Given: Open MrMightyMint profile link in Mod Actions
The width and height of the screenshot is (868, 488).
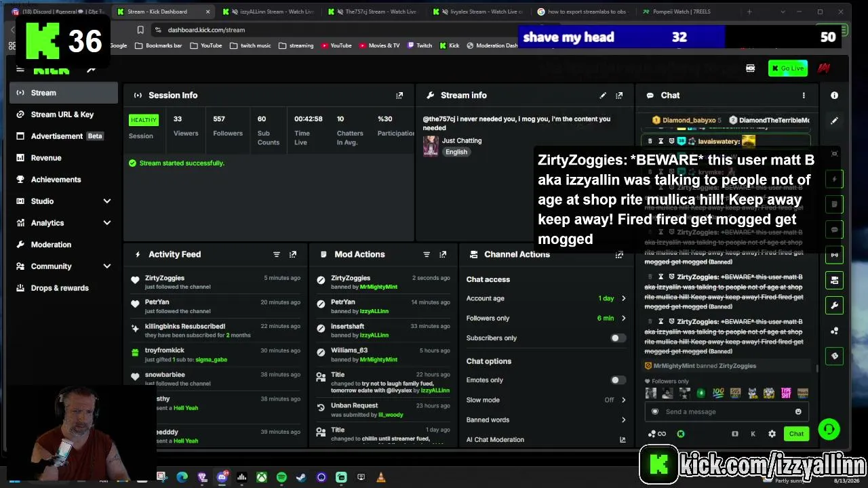Looking at the screenshot, I should coord(378,287).
